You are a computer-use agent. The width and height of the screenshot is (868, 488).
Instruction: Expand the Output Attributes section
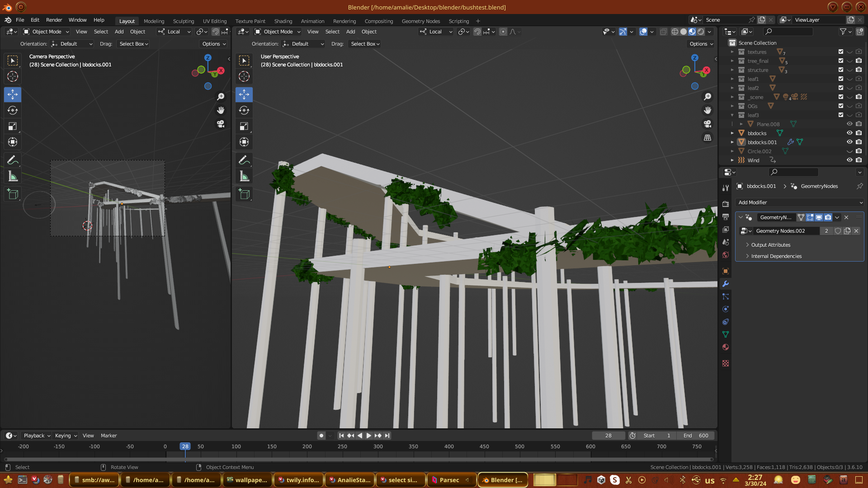tap(770, 245)
